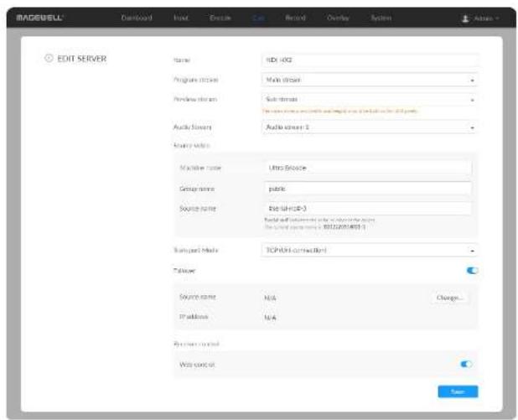This screenshot has width=518, height=420.
Task: Switch to the Encode tab
Action: click(220, 18)
